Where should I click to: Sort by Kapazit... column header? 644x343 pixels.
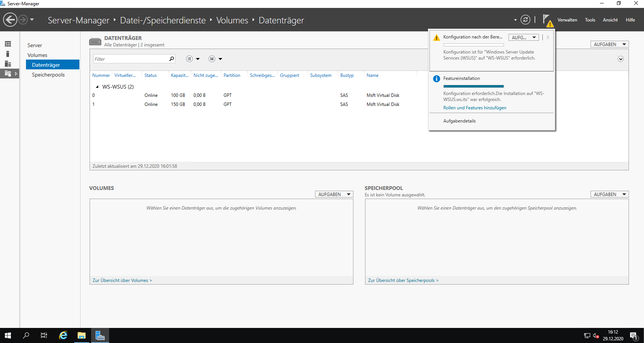click(180, 75)
